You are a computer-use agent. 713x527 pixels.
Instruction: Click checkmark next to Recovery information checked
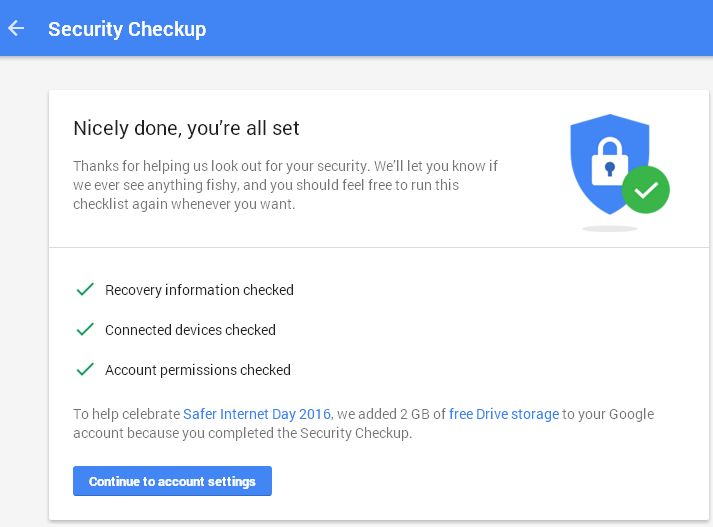pos(85,289)
